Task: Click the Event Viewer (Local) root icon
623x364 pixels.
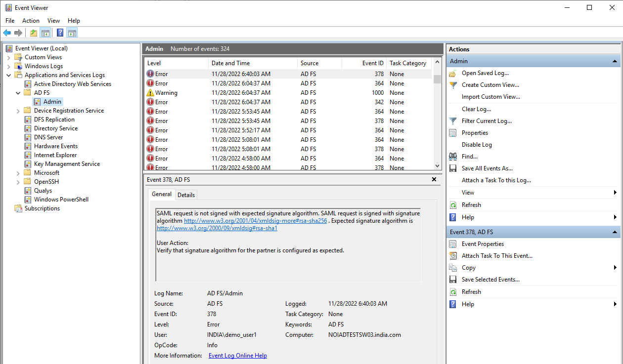Action: 9,48
